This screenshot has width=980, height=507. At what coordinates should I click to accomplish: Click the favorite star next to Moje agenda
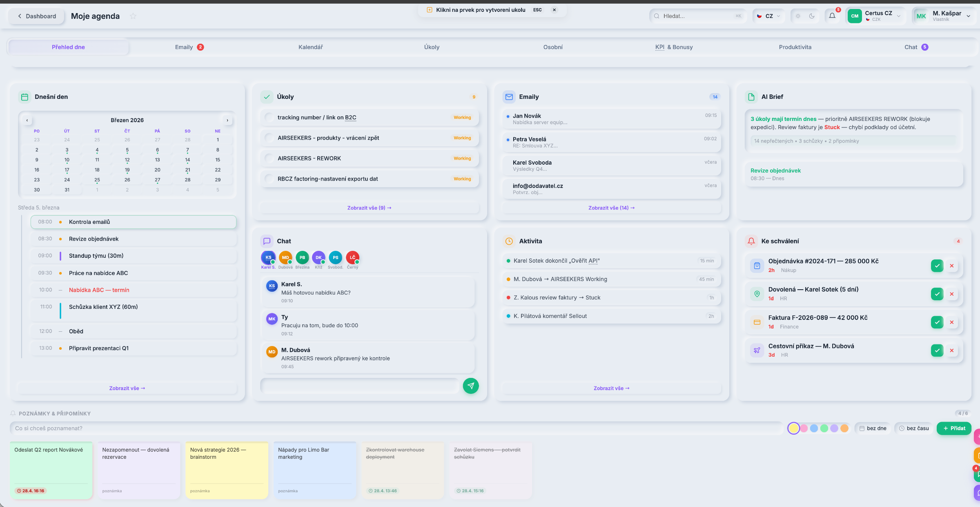133,16
